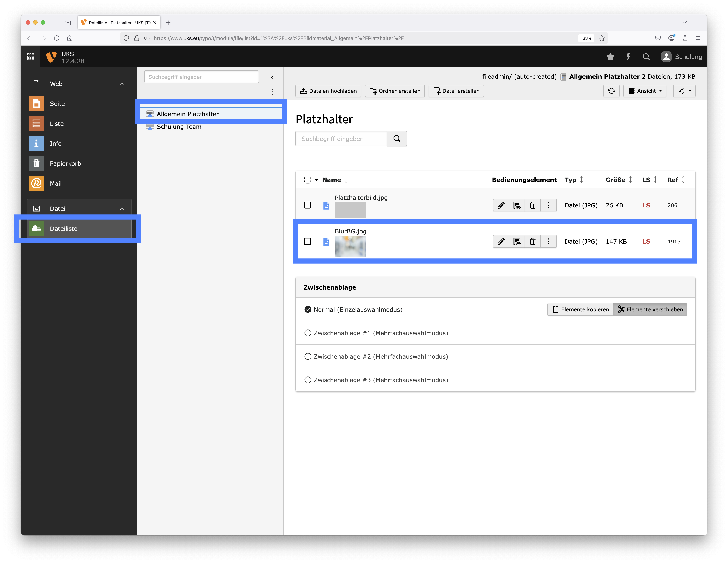728x563 pixels.
Task: Select Schulung Team in the folder tree
Action: tap(179, 127)
